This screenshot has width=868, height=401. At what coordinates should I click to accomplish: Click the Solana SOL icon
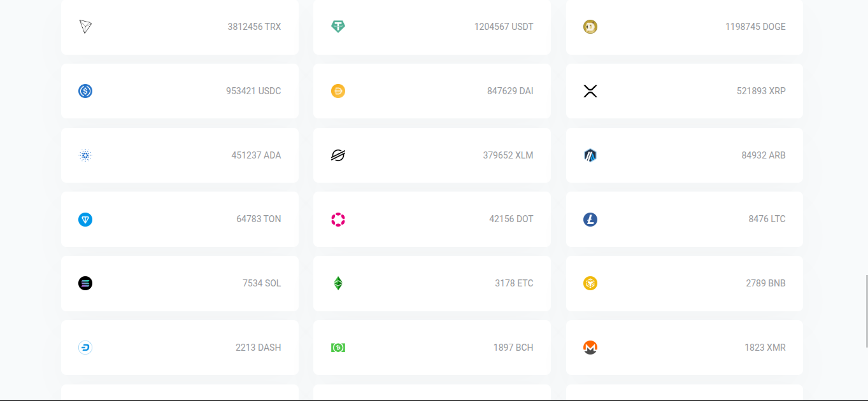tap(85, 283)
